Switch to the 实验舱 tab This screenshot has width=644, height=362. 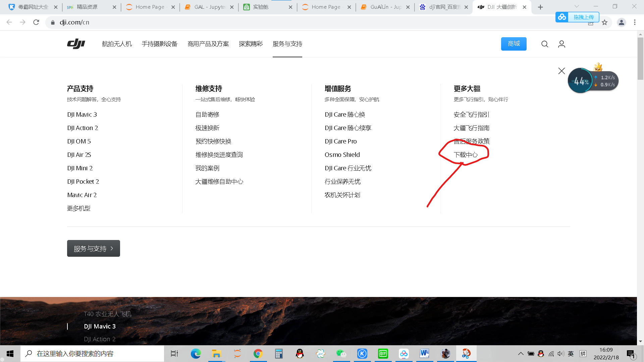pos(267,7)
